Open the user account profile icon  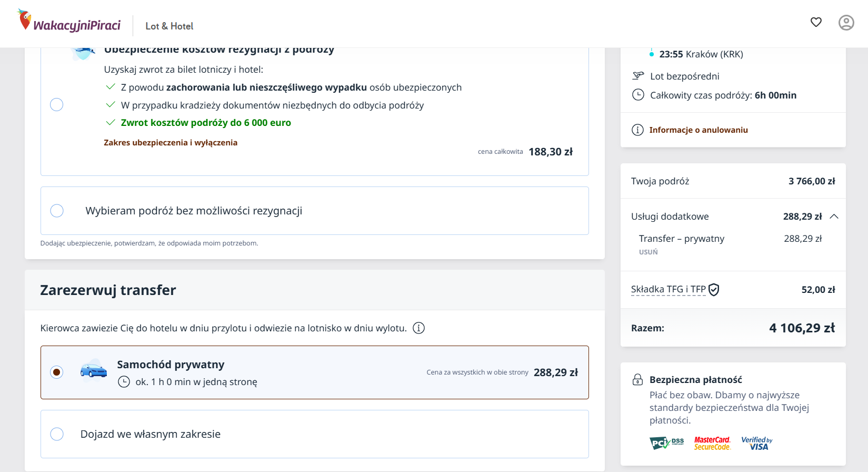click(846, 23)
